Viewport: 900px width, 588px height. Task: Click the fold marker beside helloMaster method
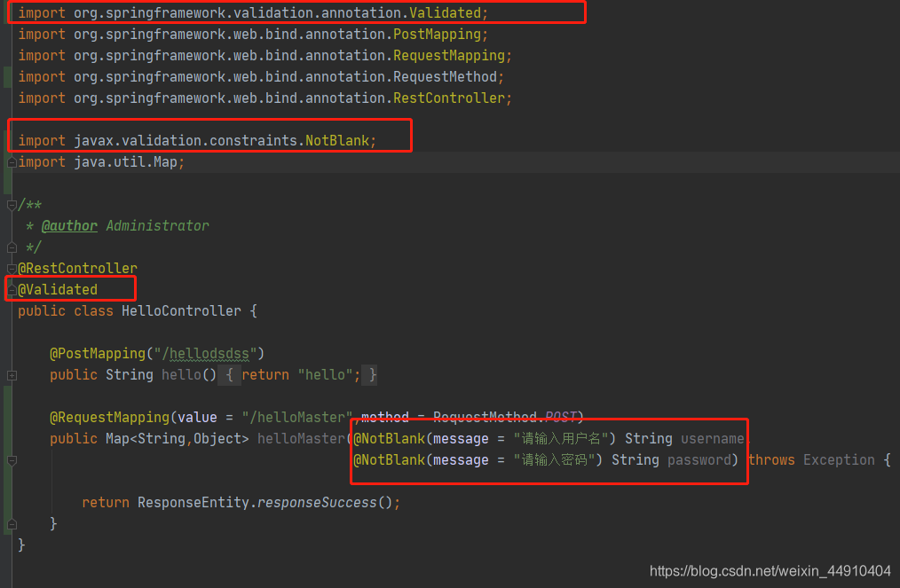pos(12,459)
